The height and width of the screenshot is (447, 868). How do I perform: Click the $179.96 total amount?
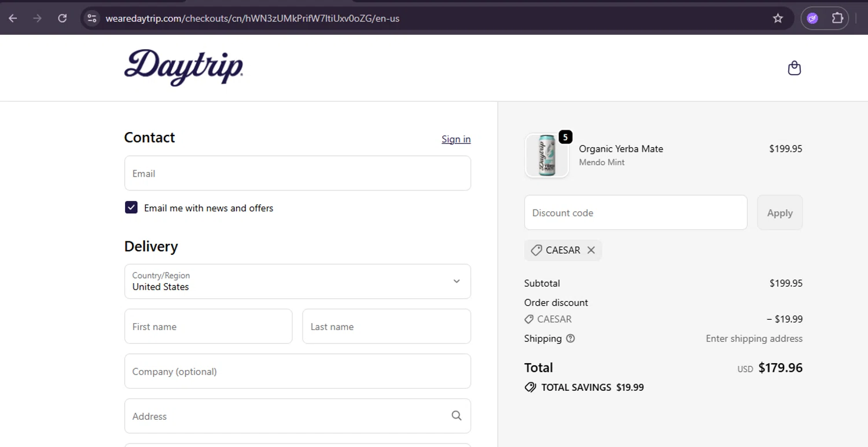(x=781, y=368)
